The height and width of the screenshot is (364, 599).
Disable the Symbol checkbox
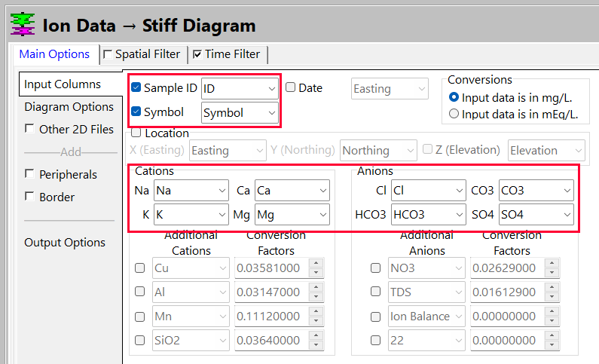tap(136, 112)
